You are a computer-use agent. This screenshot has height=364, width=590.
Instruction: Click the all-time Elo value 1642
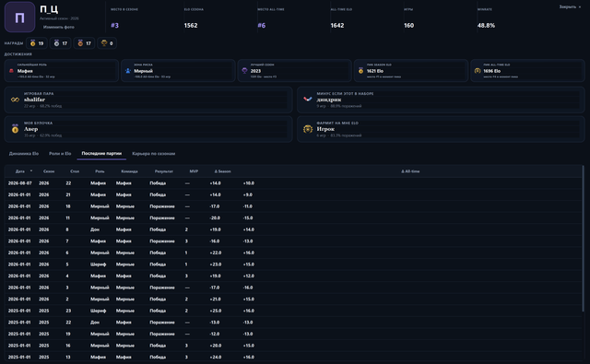coord(337,25)
